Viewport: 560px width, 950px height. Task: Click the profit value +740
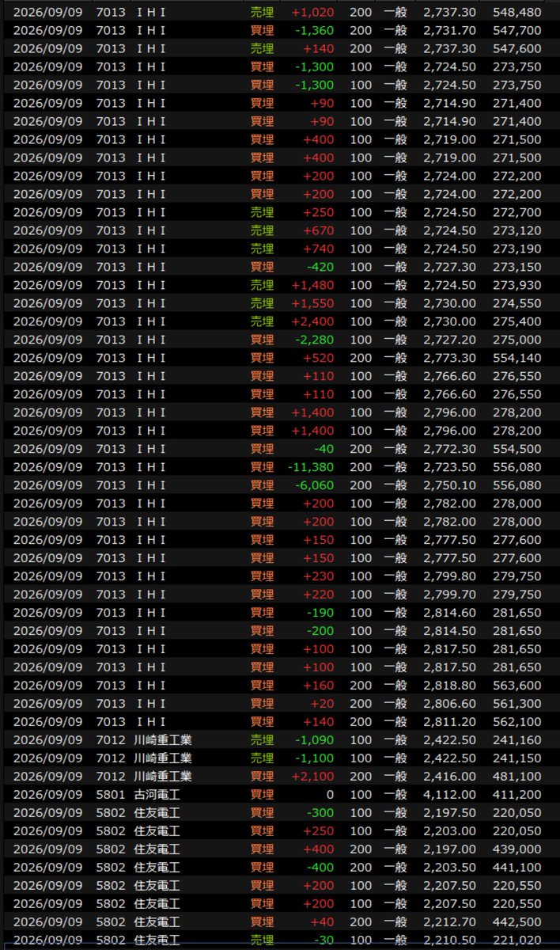tap(319, 249)
